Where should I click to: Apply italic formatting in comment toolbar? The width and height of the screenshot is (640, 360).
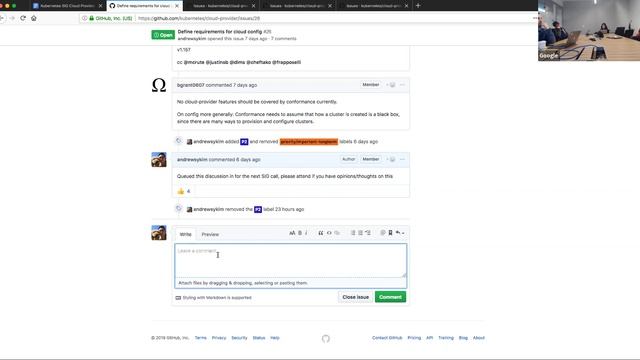point(306,233)
